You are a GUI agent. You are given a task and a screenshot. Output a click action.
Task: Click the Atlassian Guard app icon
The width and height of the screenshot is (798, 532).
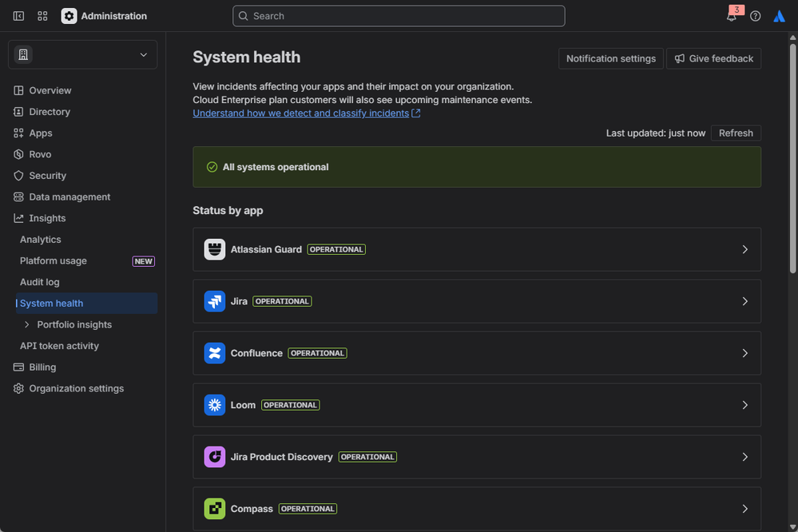(215, 249)
